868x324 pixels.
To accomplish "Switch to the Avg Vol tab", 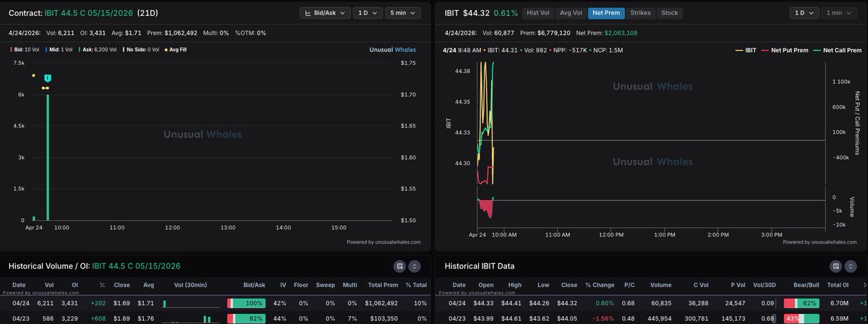I will (571, 13).
